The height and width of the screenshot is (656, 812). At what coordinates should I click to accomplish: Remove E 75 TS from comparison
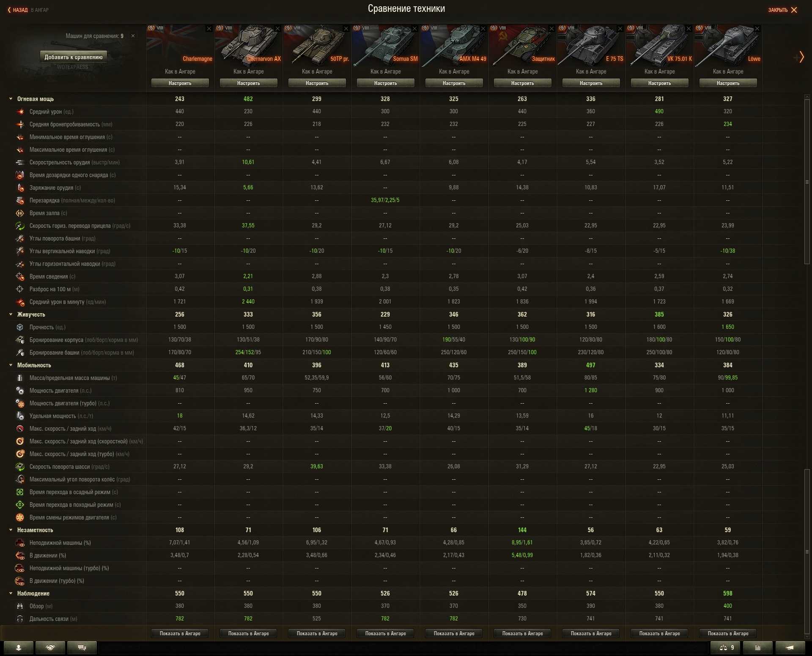[620, 29]
